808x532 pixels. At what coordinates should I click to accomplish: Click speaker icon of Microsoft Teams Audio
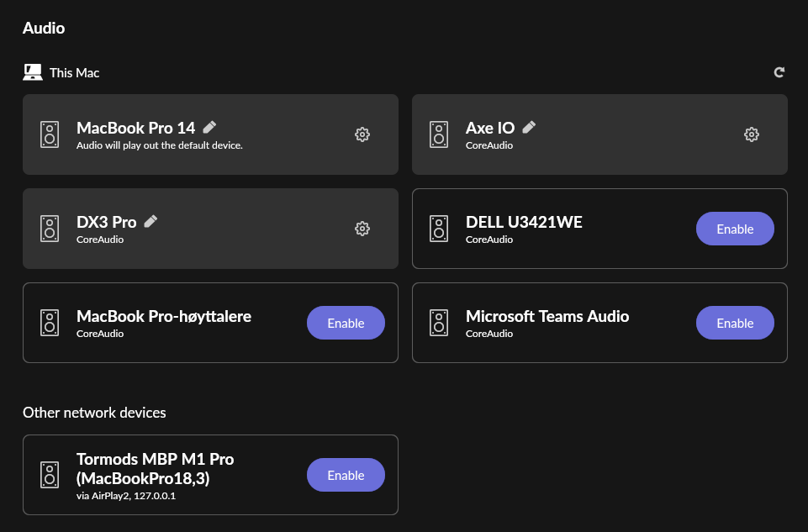click(x=439, y=323)
